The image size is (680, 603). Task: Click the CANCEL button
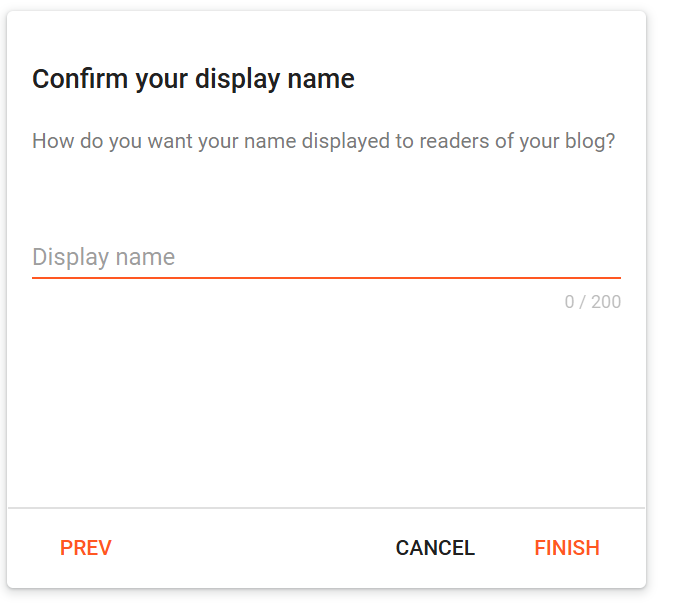pos(435,547)
